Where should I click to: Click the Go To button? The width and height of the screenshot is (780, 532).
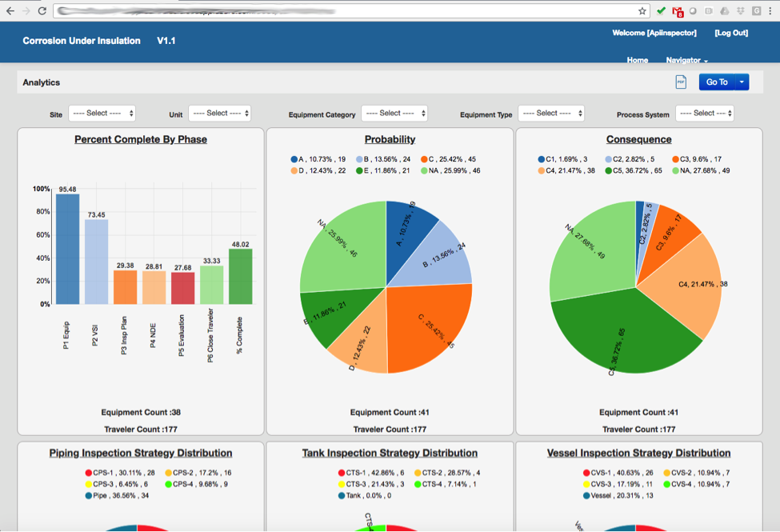[x=717, y=82]
